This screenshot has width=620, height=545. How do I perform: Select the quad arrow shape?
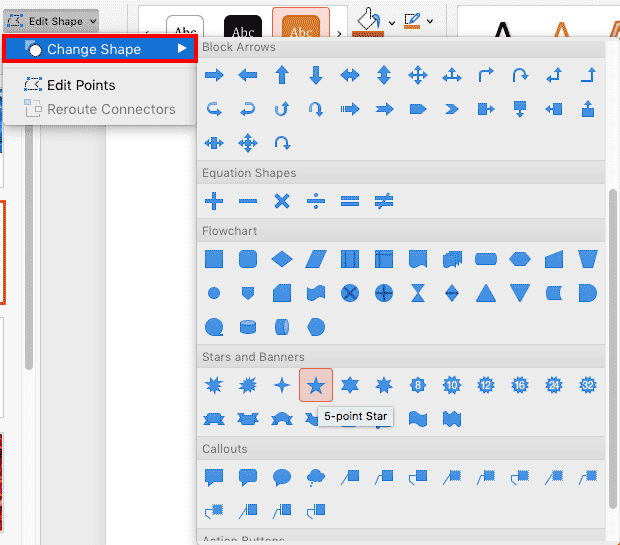pos(418,75)
